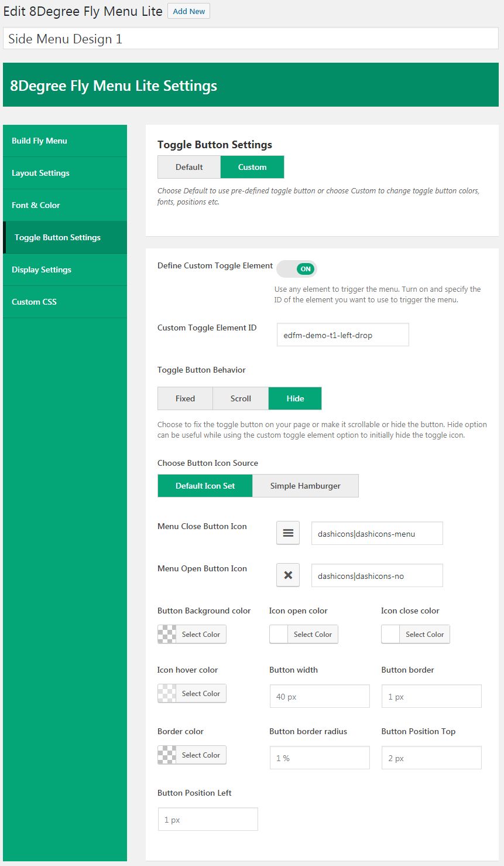
Task: Click the 8Degree Fly Menu Lite Settings heading
Action: click(114, 86)
